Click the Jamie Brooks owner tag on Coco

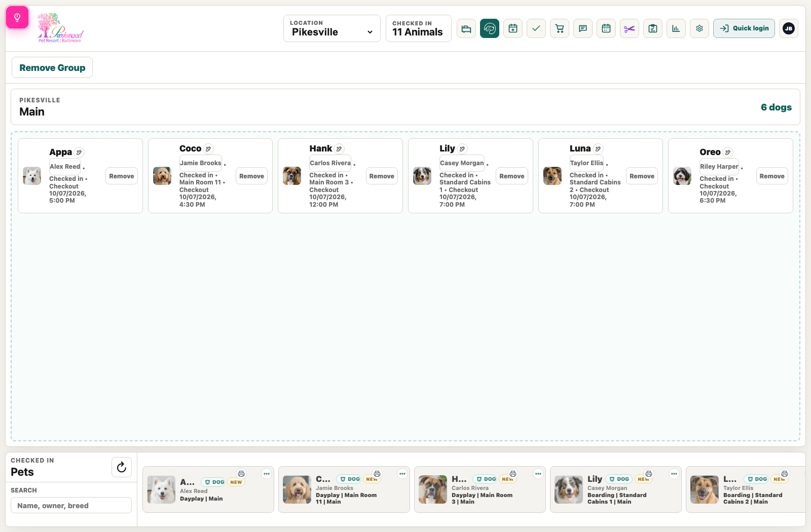201,163
